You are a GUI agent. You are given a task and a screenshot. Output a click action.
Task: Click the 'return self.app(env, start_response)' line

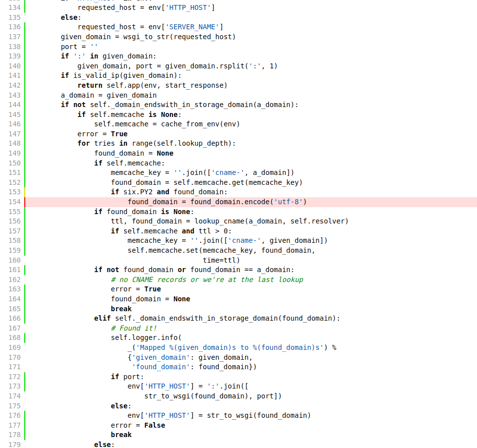152,85
